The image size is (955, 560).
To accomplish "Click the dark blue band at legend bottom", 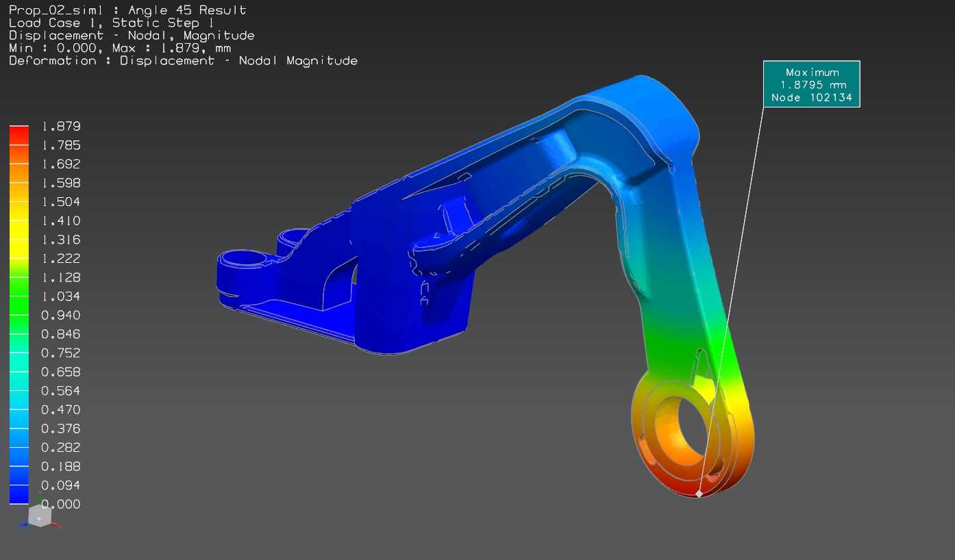I will pos(19,494).
